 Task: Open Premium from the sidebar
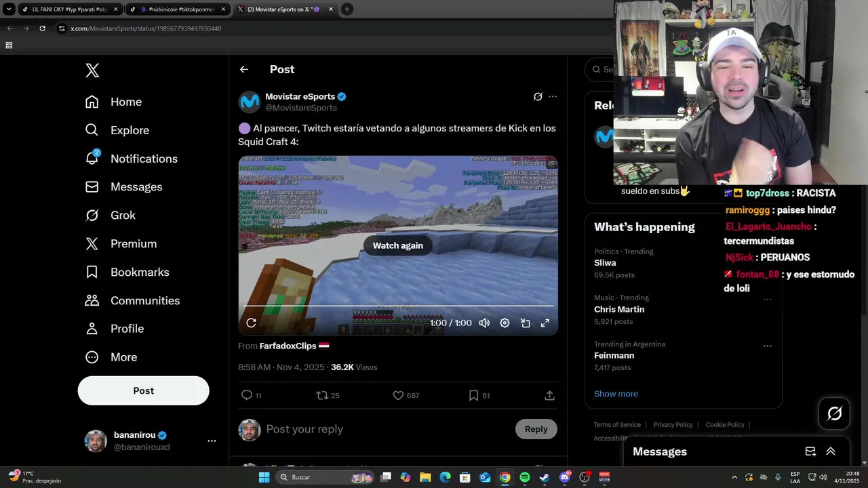pos(121,244)
